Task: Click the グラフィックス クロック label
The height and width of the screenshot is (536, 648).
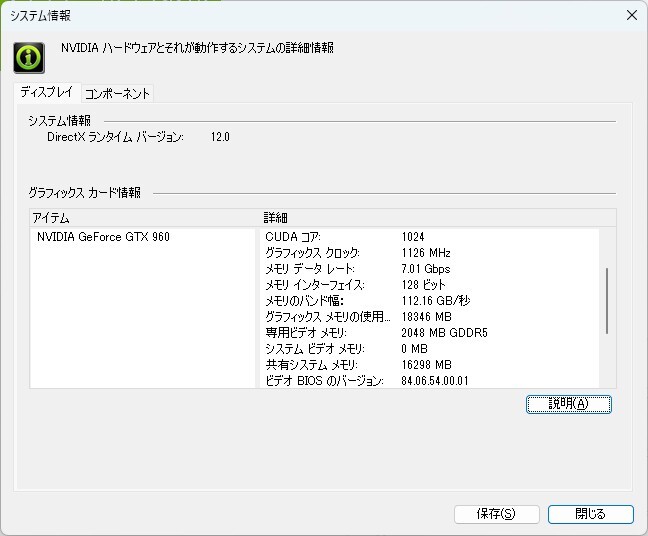Action: [x=312, y=253]
